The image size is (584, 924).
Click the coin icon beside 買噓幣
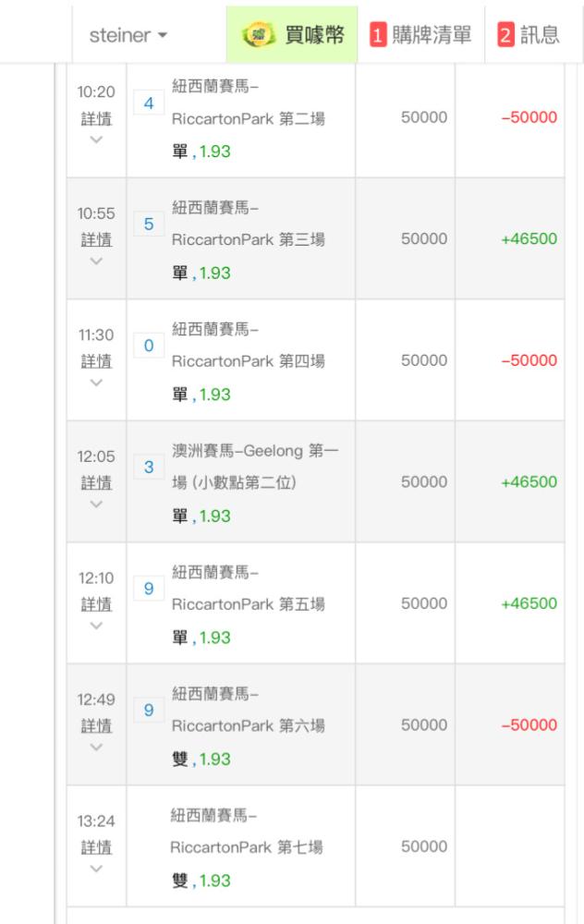pos(260,35)
